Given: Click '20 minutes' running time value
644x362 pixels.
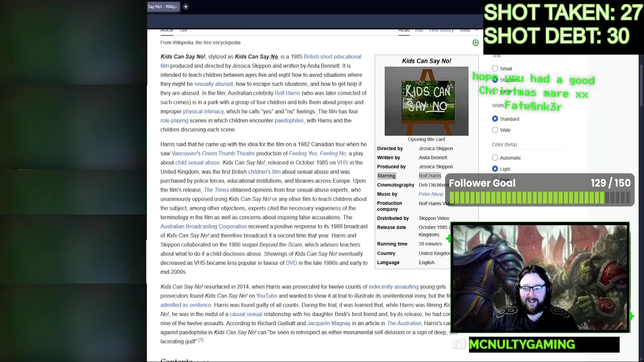Looking at the screenshot, I should (x=430, y=244).
